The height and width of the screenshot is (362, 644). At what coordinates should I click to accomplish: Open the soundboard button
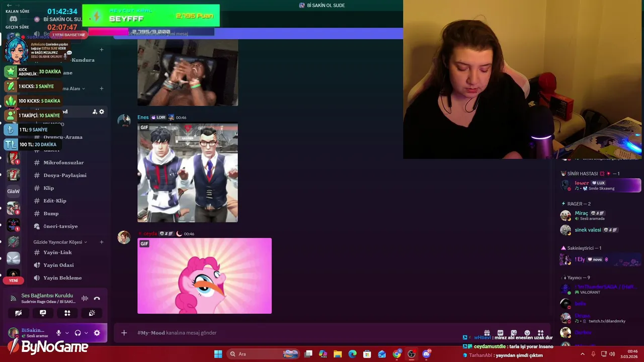(92, 313)
